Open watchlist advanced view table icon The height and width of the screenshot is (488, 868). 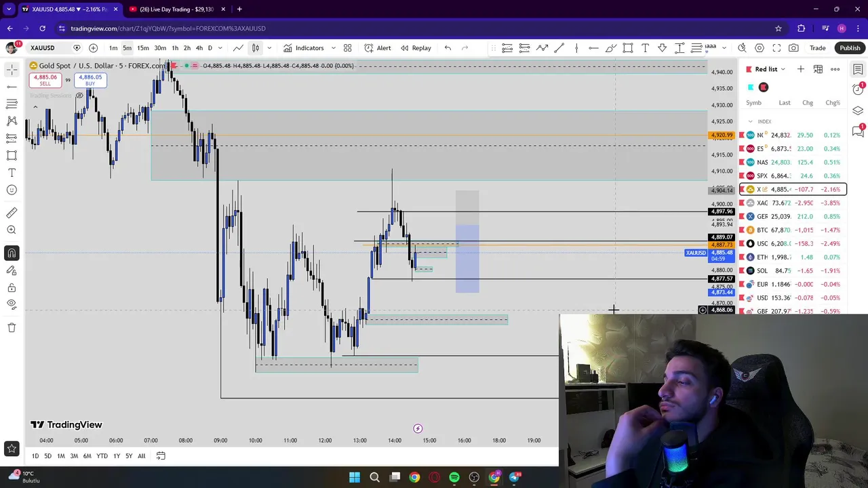[818, 69]
